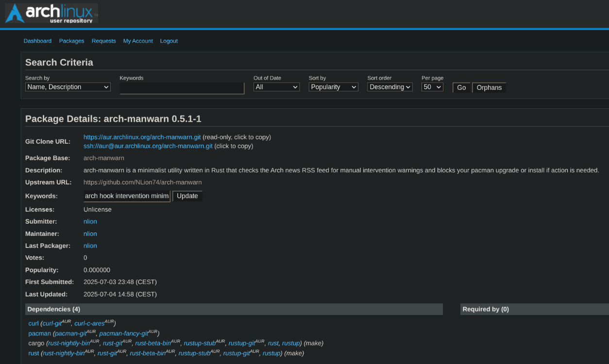Open the Per page dropdown
609x364 pixels.
tap(432, 87)
